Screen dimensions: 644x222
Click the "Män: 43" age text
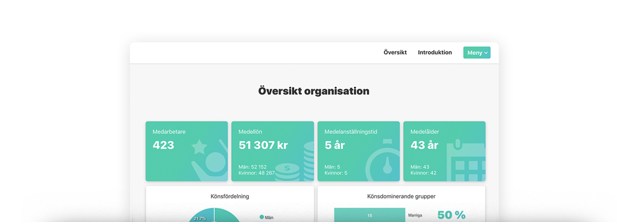pyautogui.click(x=420, y=167)
